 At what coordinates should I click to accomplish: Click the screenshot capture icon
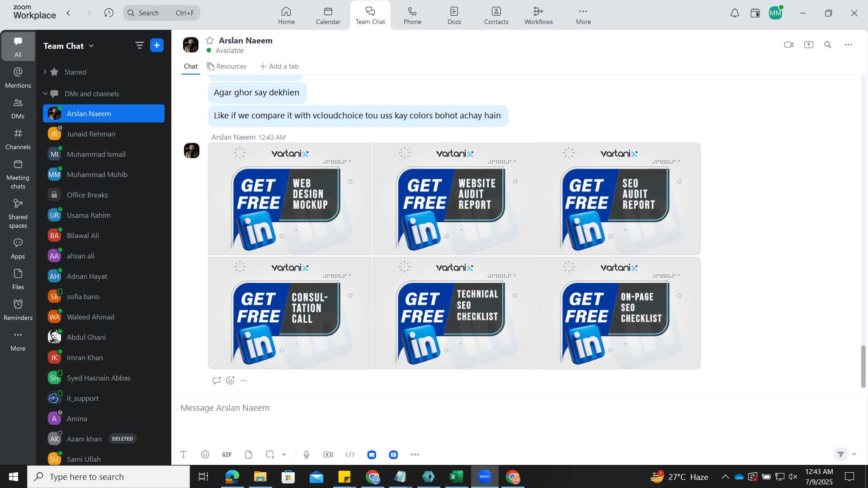tap(270, 455)
